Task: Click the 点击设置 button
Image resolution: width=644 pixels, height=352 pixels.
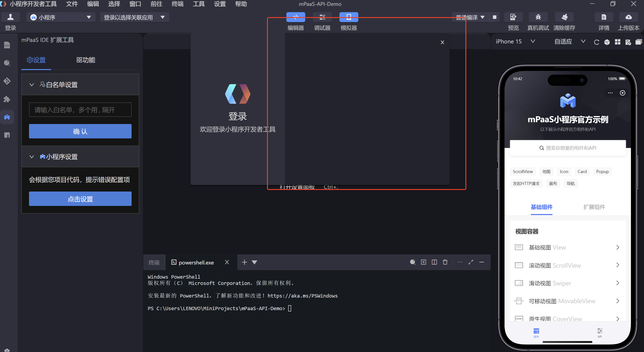Action: 80,199
